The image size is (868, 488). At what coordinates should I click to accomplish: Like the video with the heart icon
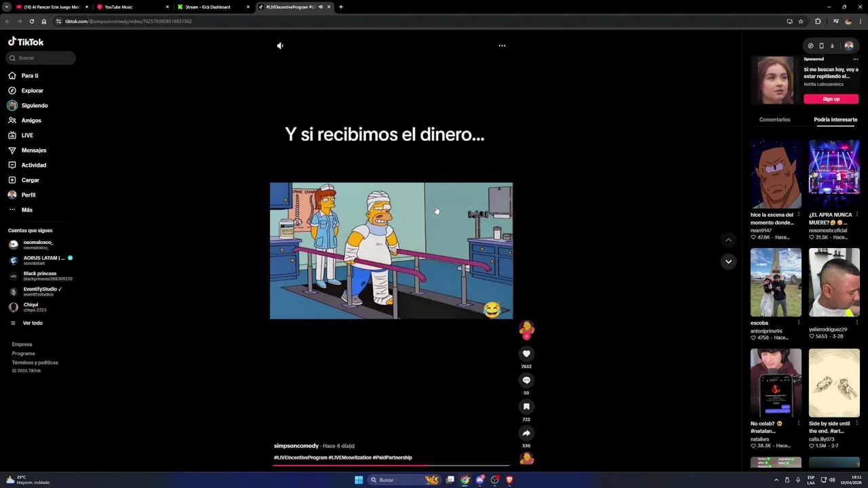526,354
